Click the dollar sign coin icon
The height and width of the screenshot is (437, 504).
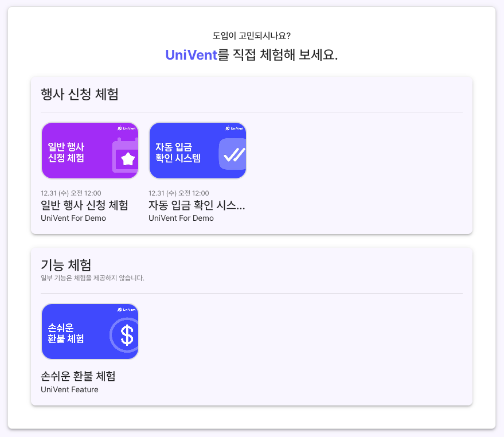pyautogui.click(x=124, y=335)
